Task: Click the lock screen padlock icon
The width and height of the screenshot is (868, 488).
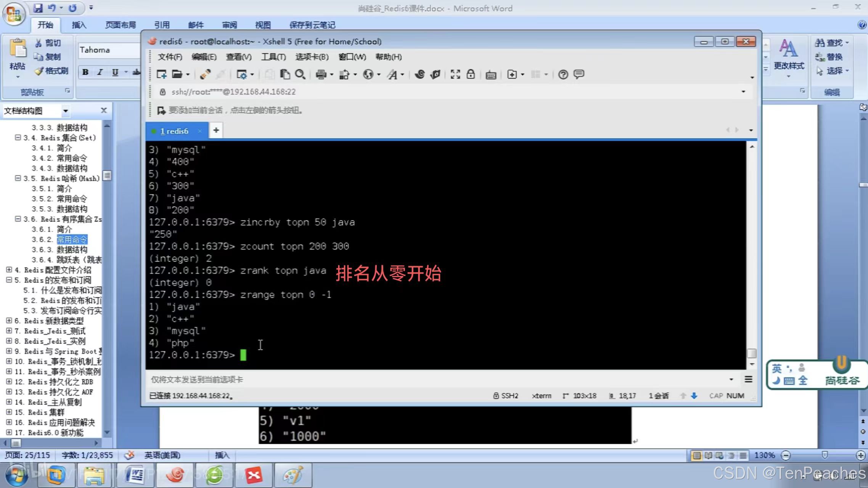Action: 471,74
